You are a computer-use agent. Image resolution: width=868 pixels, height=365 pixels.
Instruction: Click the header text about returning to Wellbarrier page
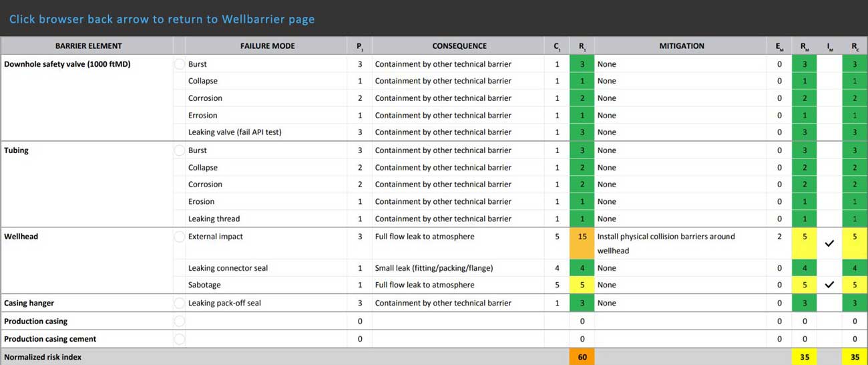click(x=162, y=19)
